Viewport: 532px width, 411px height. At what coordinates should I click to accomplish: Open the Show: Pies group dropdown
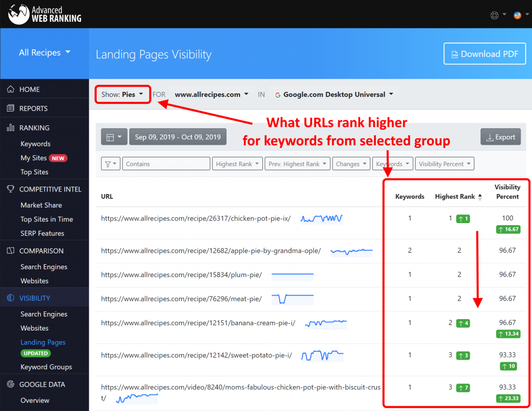click(x=123, y=94)
